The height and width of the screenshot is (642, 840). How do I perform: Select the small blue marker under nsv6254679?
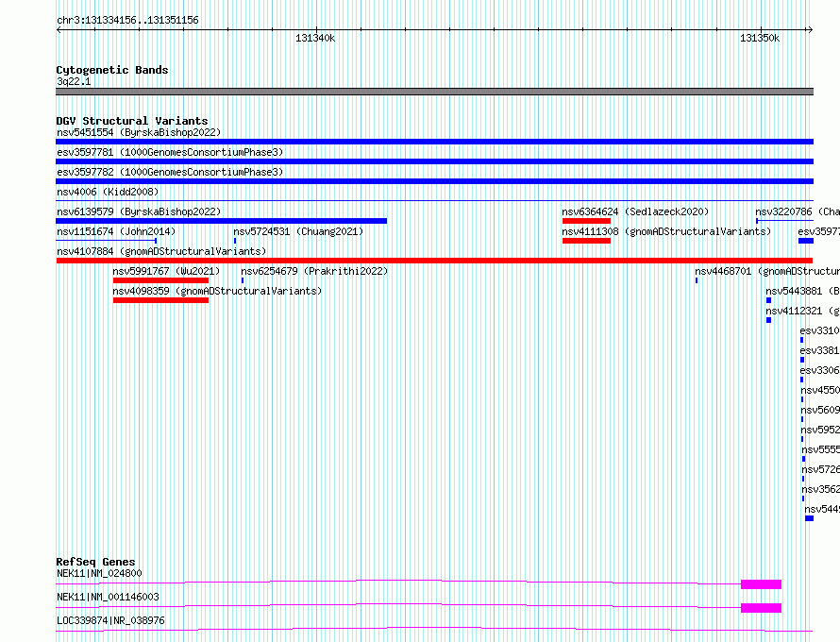tap(243, 280)
